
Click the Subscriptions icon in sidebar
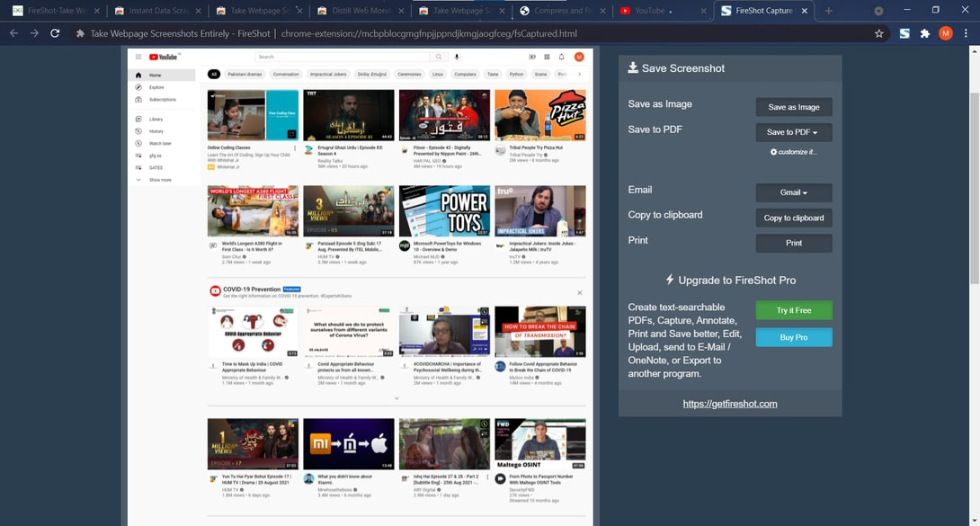[x=138, y=99]
